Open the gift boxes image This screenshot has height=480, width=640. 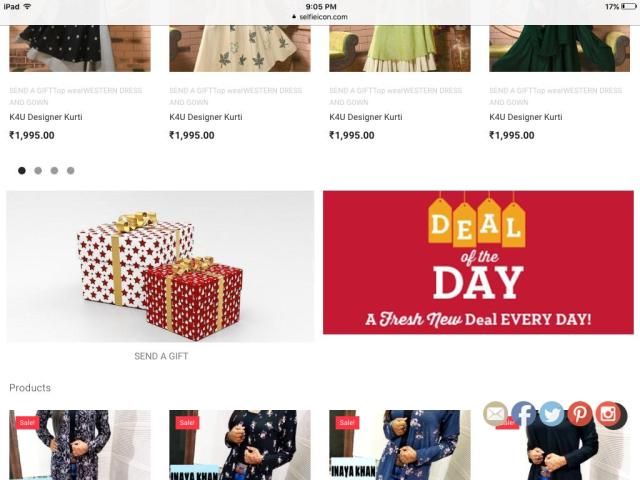click(160, 267)
